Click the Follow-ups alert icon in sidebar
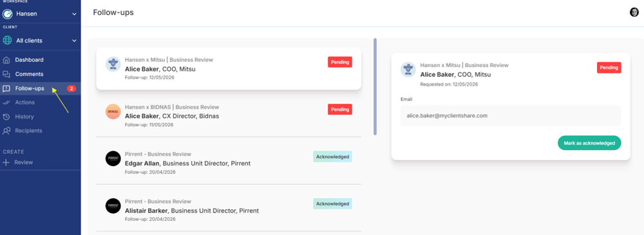Viewport: 644px width, 235px height. tap(6, 88)
